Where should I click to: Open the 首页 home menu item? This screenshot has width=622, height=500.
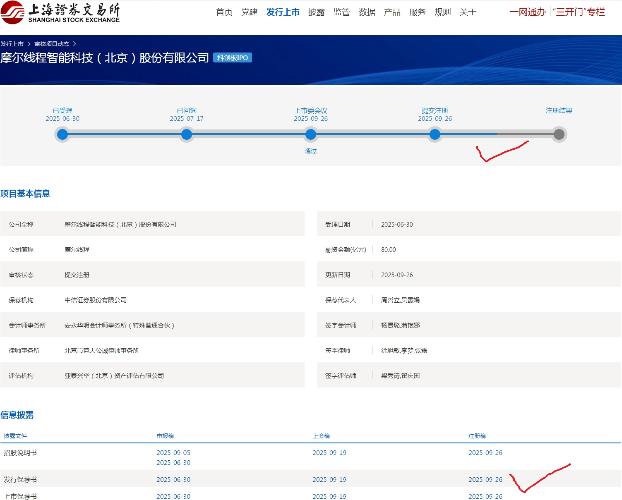point(224,12)
